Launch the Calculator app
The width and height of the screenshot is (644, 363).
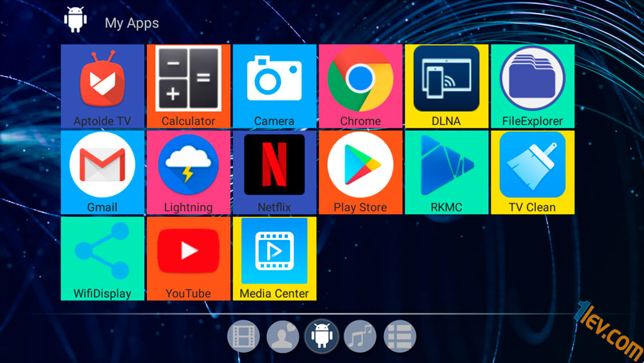[189, 86]
